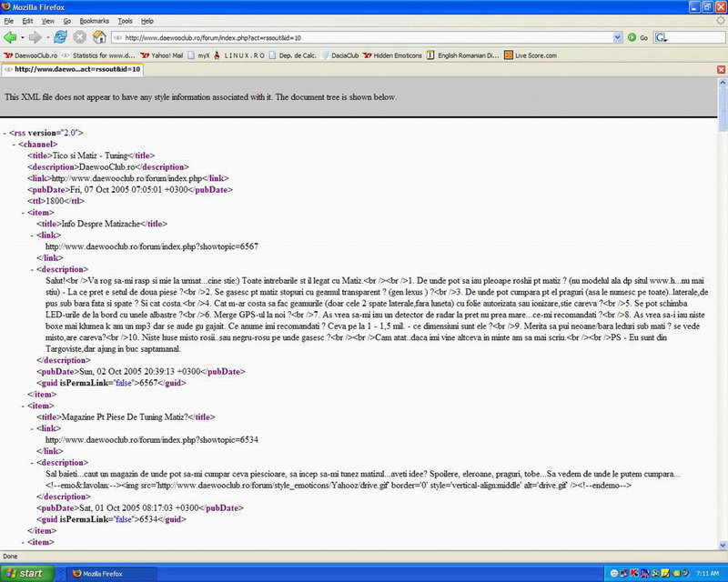Viewport: 728px width, 582px height.
Task: Go to the Home page icon
Action: tap(99, 37)
